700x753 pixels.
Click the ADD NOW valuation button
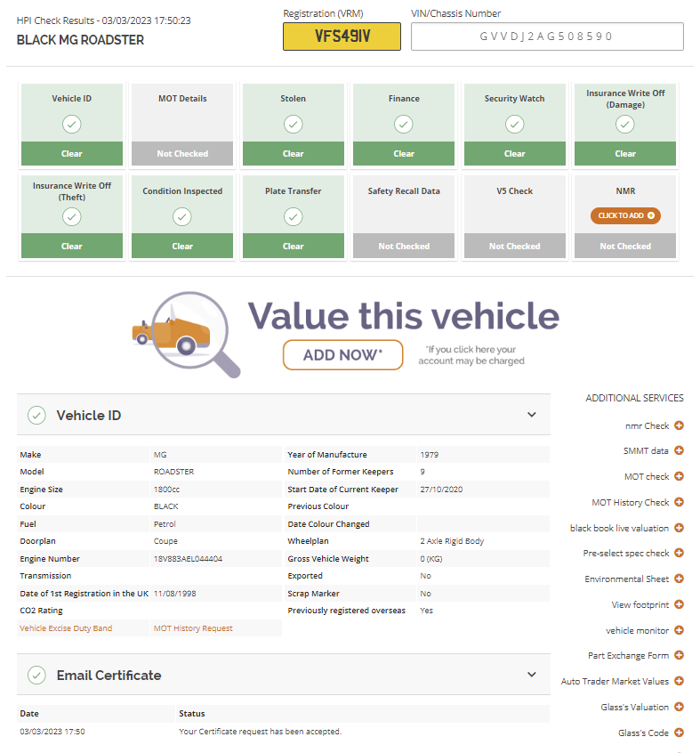tap(343, 355)
